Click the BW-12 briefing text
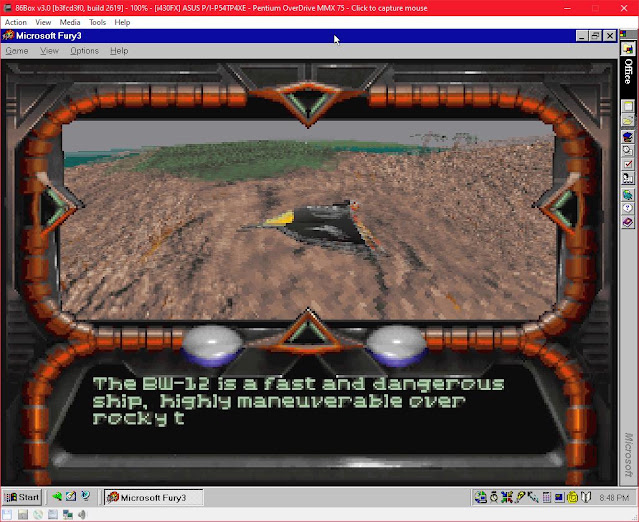Screen dimensions: 639x522 click(x=298, y=401)
